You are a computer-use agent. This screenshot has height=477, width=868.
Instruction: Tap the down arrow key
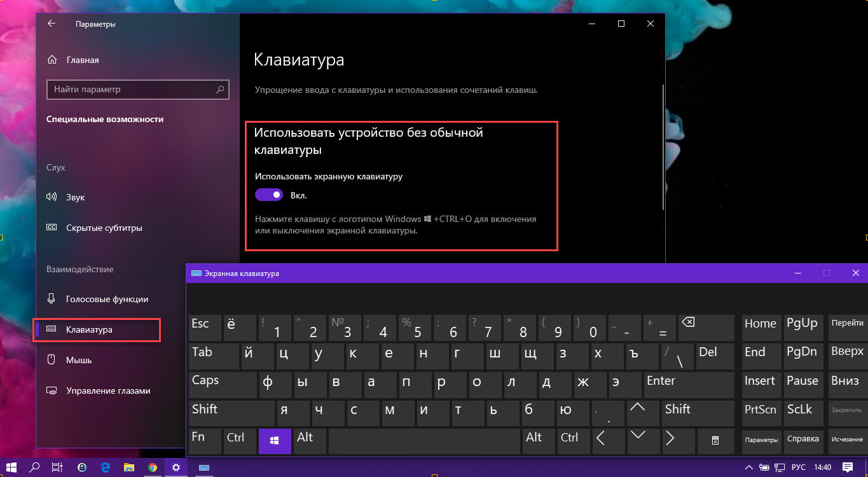point(643,441)
